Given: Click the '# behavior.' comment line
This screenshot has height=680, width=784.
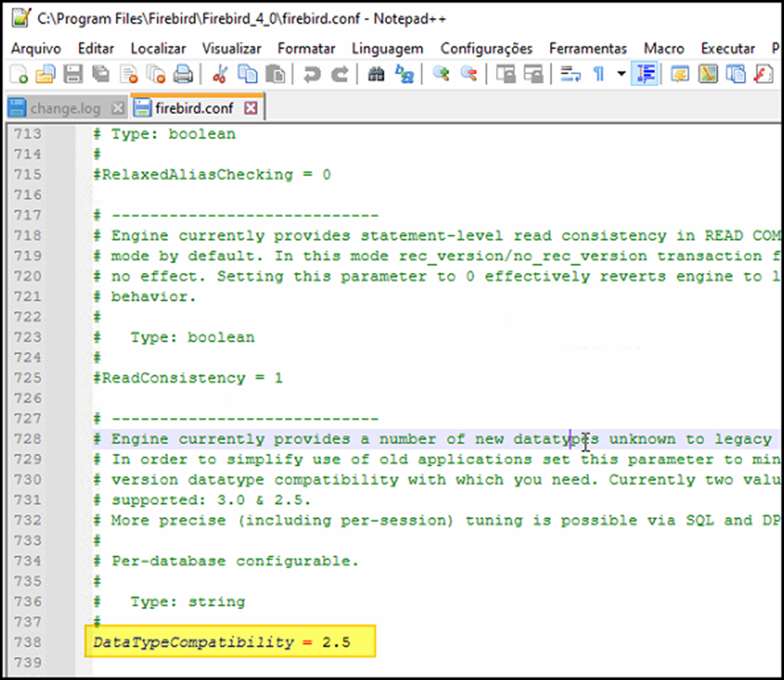Looking at the screenshot, I should (x=144, y=296).
